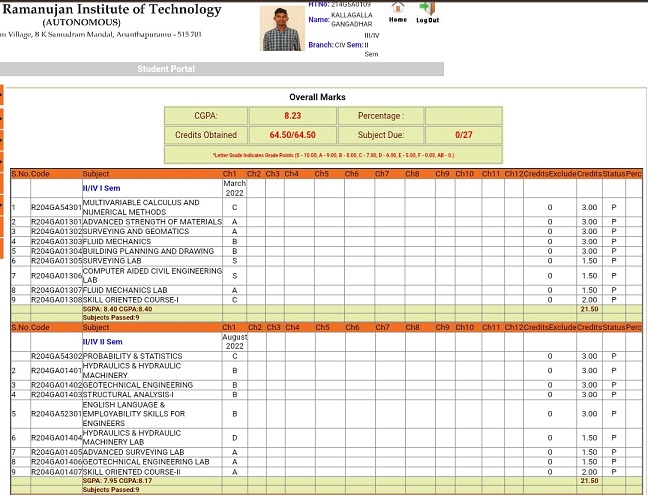The image size is (648, 495).
Task: Click the August 2022 exam date cell
Action: tap(235, 342)
